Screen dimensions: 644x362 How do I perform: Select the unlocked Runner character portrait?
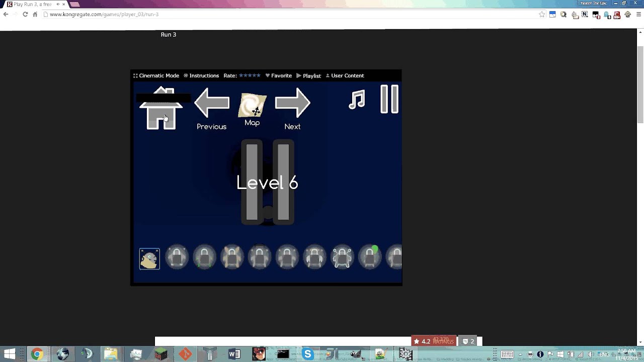pos(149,259)
